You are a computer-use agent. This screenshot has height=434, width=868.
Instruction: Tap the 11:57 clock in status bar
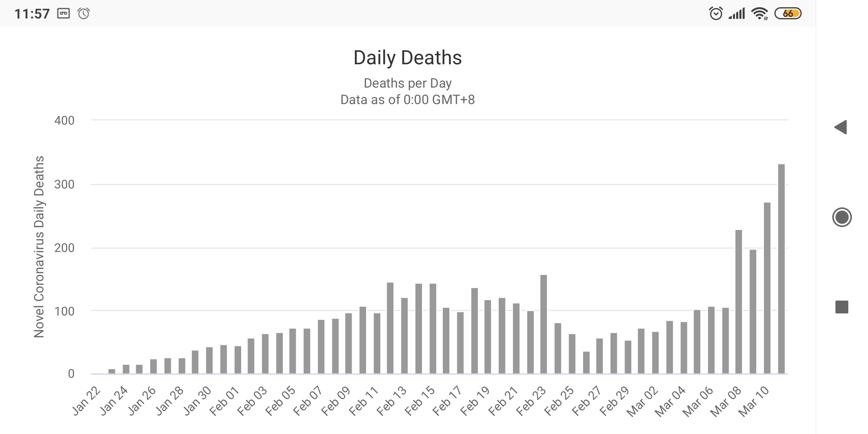(32, 14)
